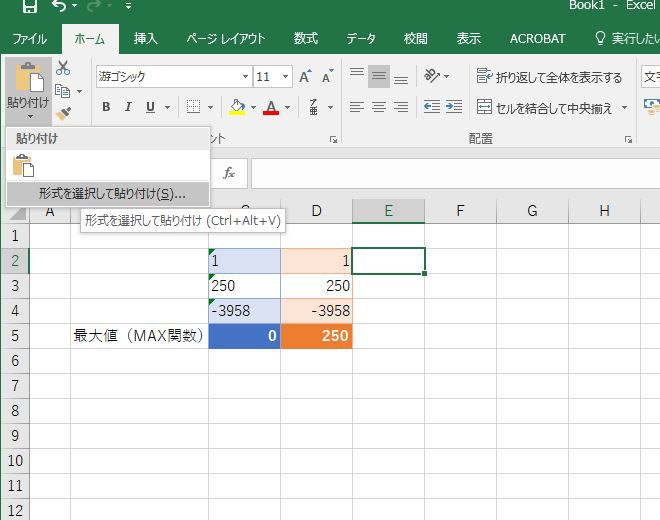Screen dimensions: 660x520
Task: Click the Save icon in quick access toolbar
Action: click(29, 5)
